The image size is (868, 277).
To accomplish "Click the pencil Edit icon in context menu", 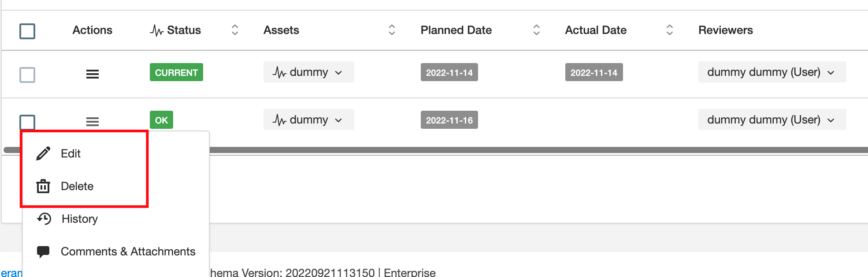I will 42,153.
